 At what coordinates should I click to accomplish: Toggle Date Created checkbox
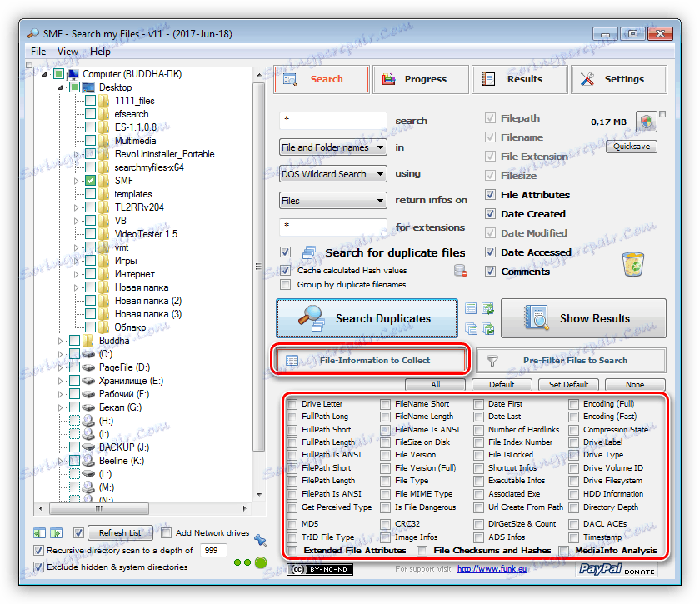pyautogui.click(x=490, y=214)
